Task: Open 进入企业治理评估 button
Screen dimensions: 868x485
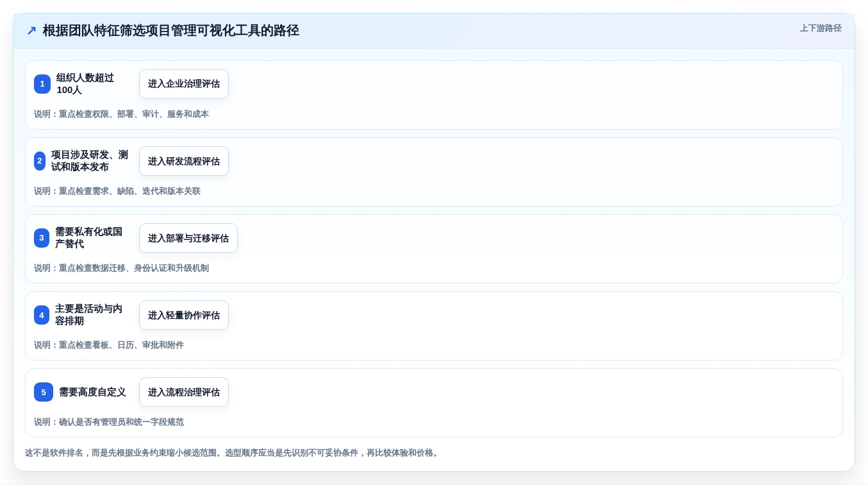Action: point(184,84)
